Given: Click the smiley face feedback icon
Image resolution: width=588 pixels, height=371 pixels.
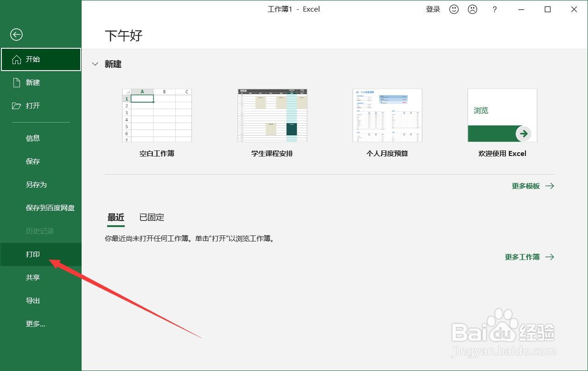Looking at the screenshot, I should point(454,9).
